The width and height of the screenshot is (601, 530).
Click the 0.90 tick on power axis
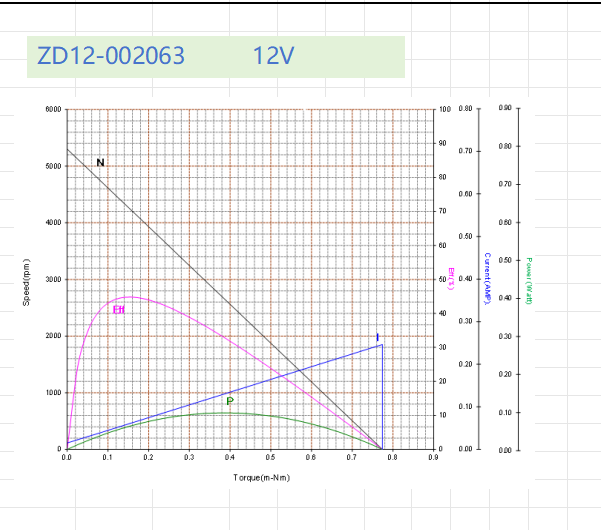pyautogui.click(x=505, y=108)
